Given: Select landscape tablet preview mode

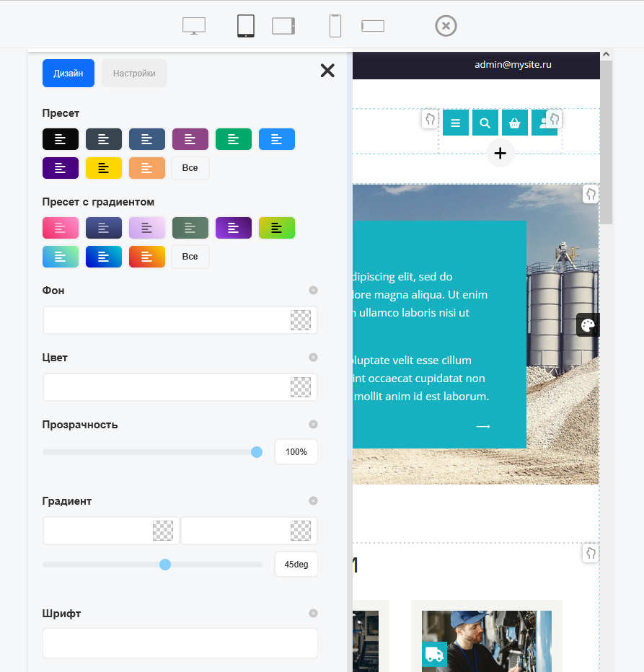Looking at the screenshot, I should [283, 26].
